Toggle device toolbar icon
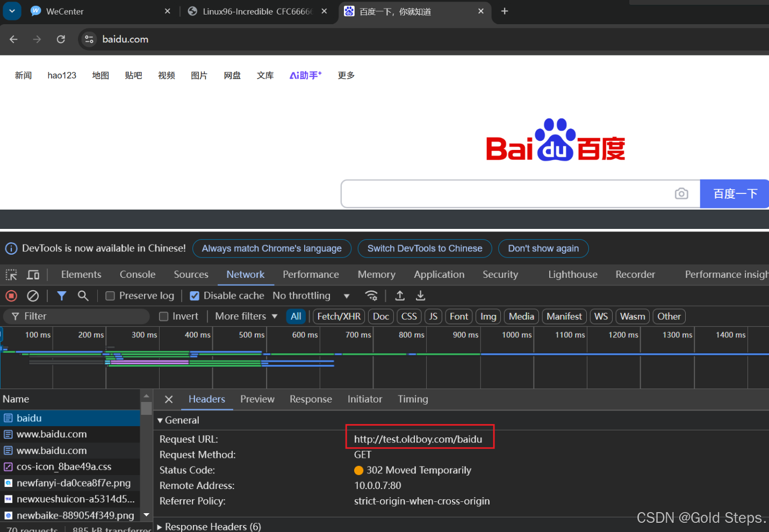Image resolution: width=769 pixels, height=532 pixels. 33,275
